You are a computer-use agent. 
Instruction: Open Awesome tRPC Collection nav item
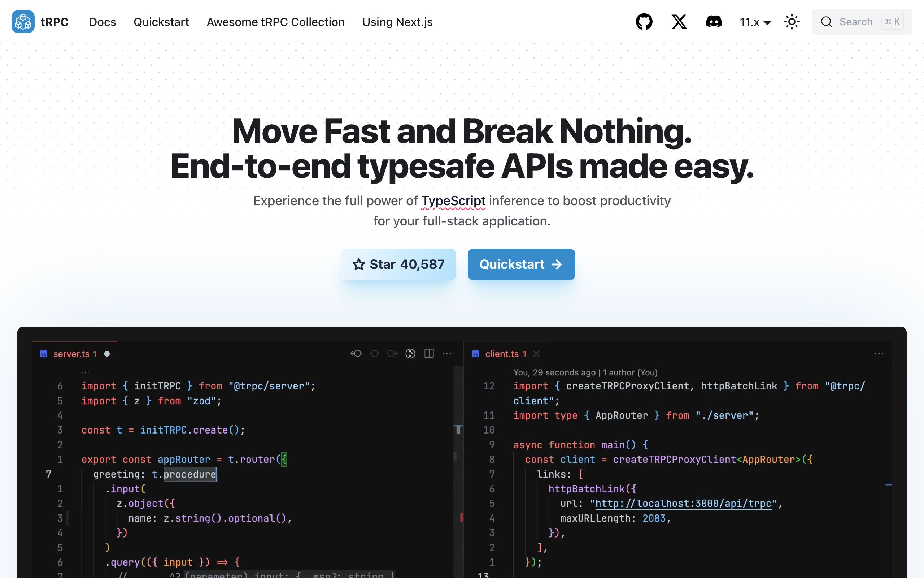[x=275, y=22]
